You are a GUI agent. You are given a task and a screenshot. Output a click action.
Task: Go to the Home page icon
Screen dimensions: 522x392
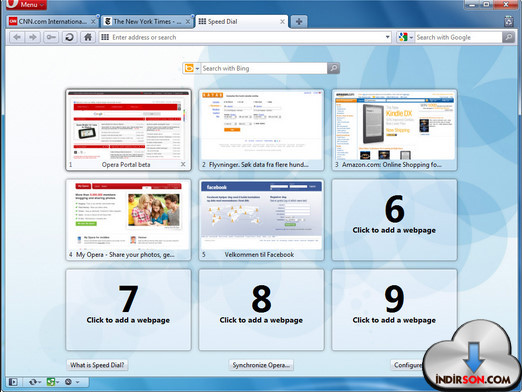pyautogui.click(x=88, y=37)
